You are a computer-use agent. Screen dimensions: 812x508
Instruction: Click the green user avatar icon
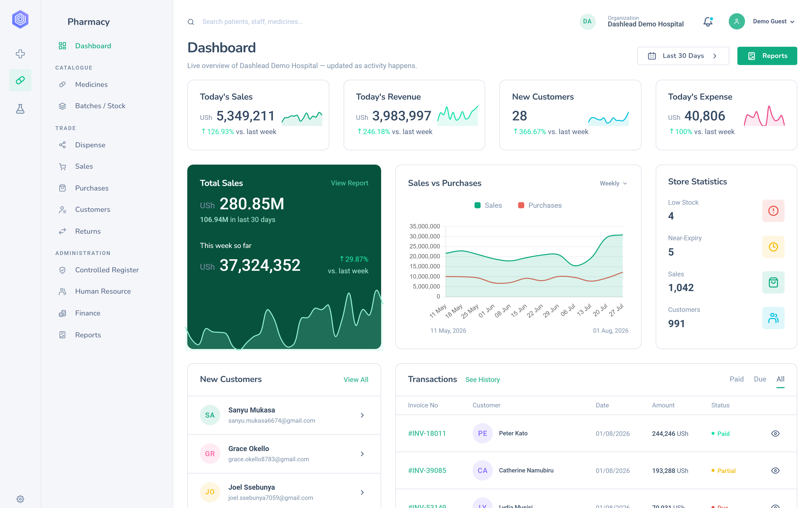coord(737,22)
